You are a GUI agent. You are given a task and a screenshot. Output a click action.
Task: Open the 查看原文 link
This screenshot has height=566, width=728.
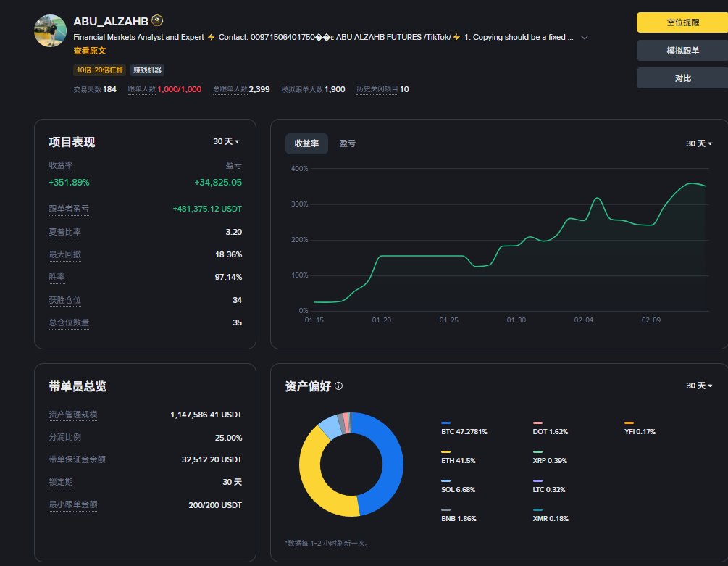click(x=90, y=51)
